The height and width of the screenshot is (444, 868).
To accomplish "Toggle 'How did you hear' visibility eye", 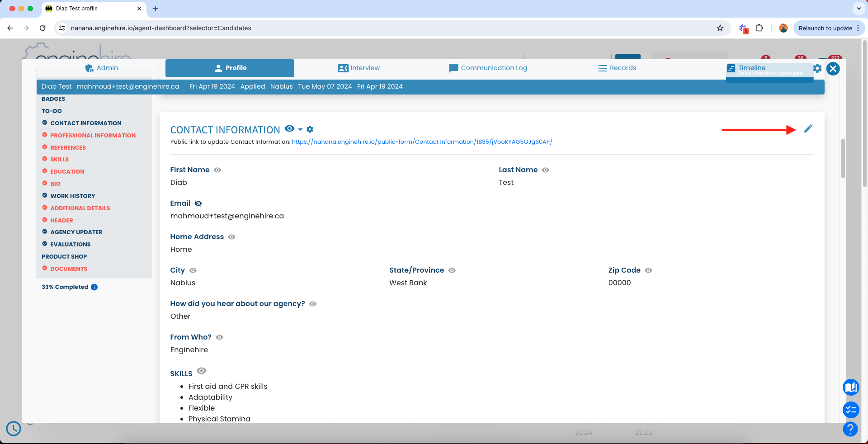I will click(313, 304).
